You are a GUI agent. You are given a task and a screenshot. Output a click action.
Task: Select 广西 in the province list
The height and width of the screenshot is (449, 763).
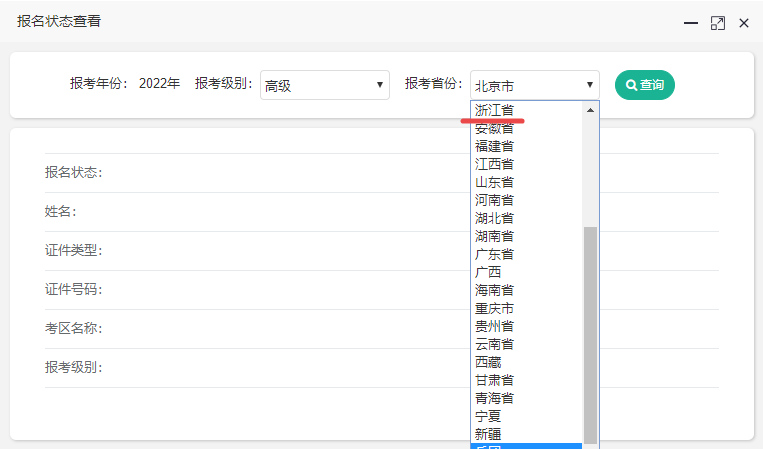pos(489,272)
